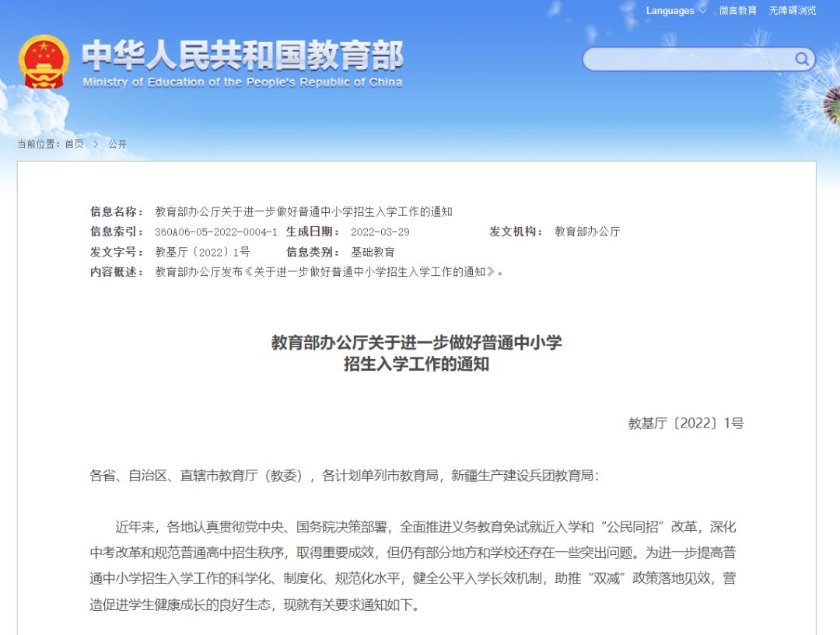Click the 信息类别 label
840x635 pixels.
[313, 252]
